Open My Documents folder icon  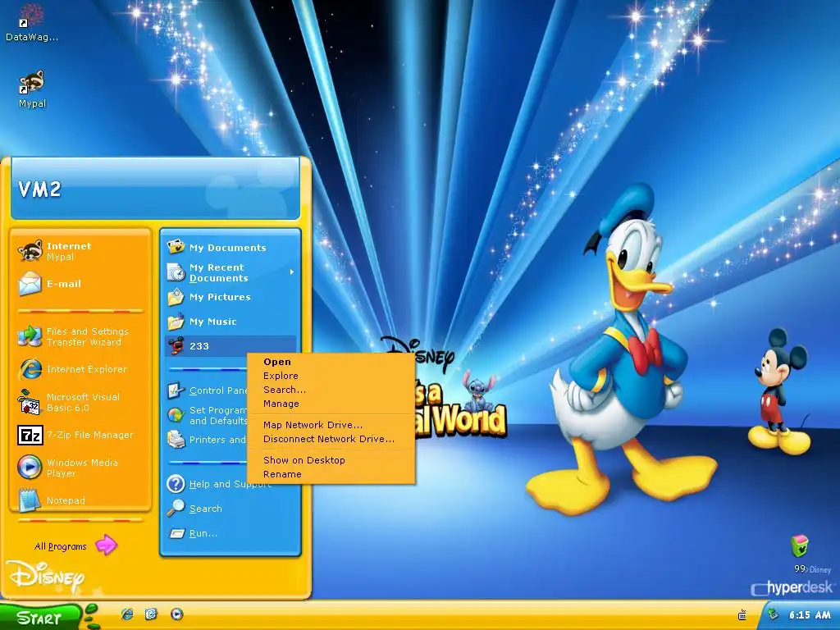click(x=176, y=247)
